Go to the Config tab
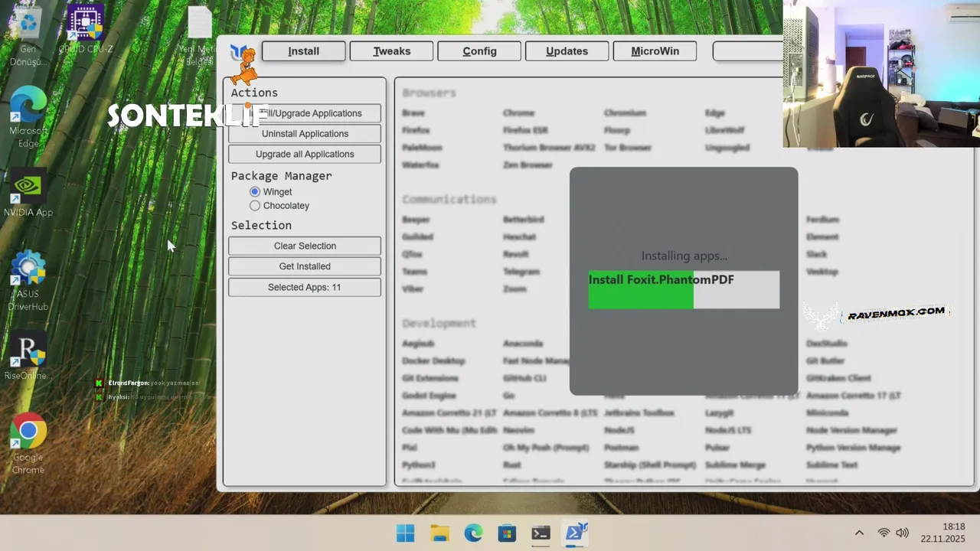This screenshot has width=980, height=551. [479, 51]
